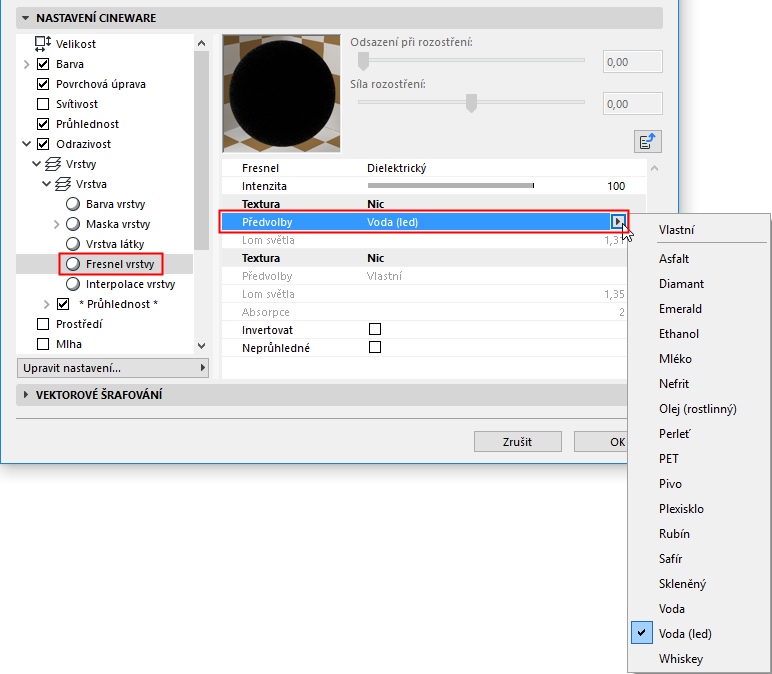Choose Vlastní from the presets menu

pyautogui.click(x=699, y=229)
